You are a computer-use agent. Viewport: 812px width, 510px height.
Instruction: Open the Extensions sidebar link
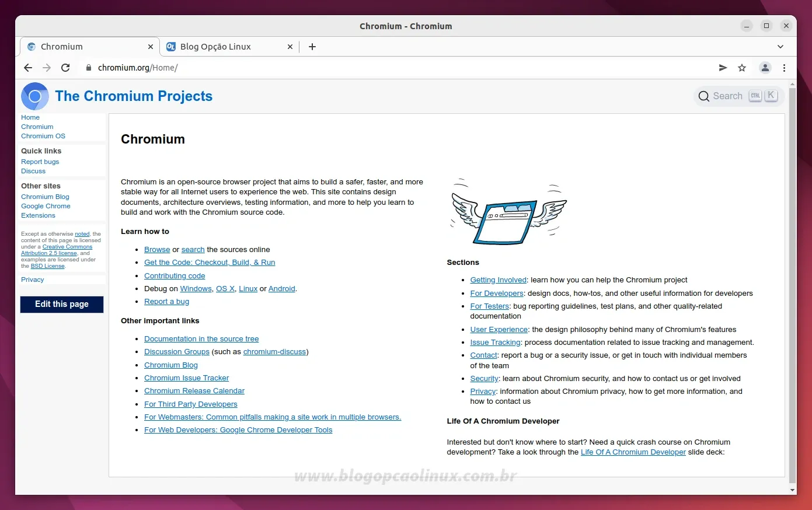38,215
